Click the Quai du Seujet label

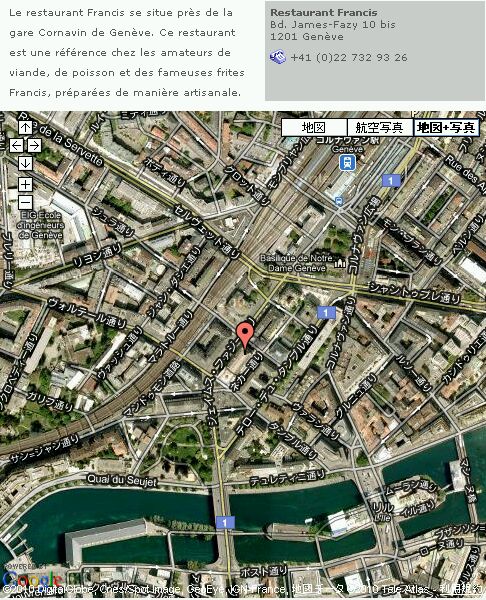point(122,480)
